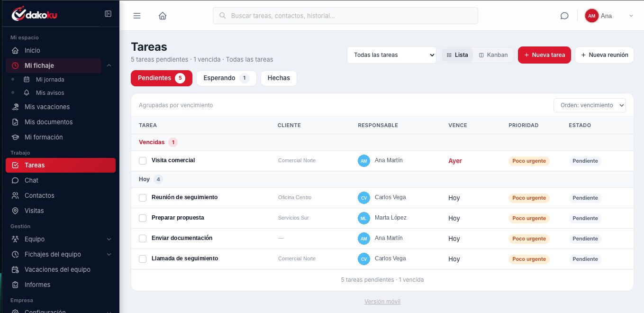
Task: Click the VENCE column header
Action: [458, 125]
